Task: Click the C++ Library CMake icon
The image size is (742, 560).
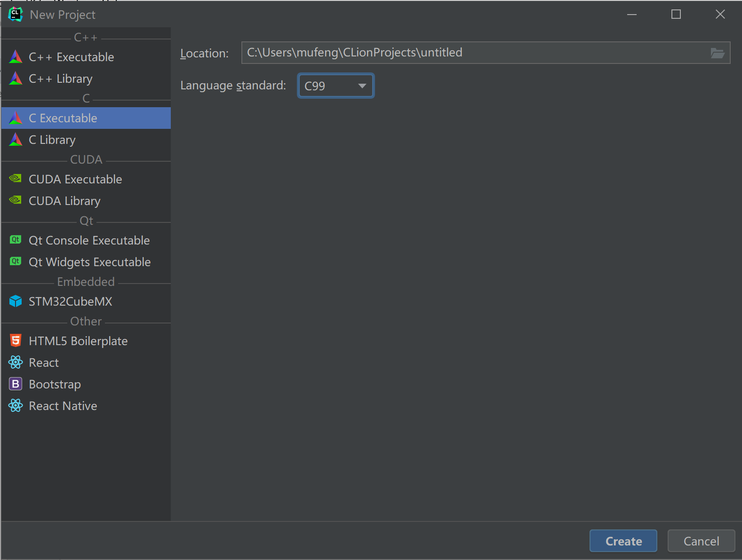Action: (x=16, y=79)
